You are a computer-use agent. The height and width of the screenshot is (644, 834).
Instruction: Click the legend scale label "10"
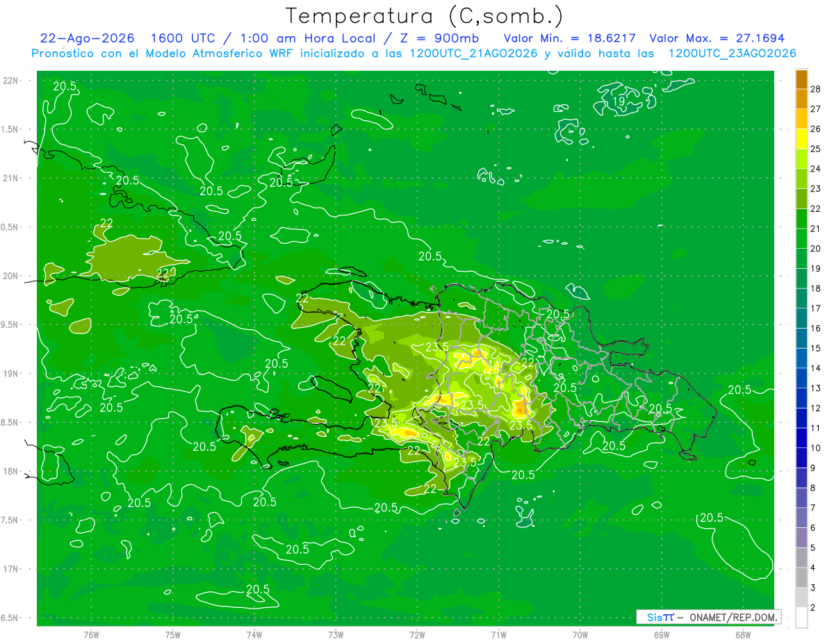816,448
